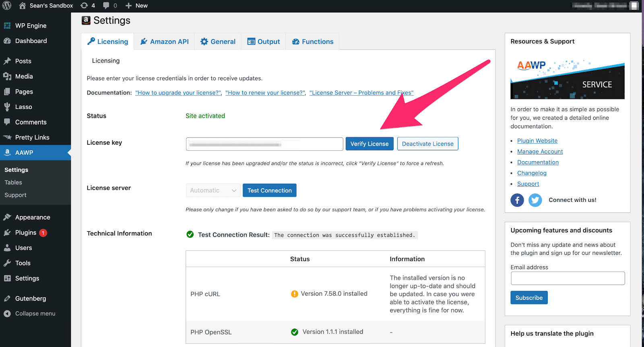Open How to upgrade your license link
The image size is (644, 347).
click(178, 93)
